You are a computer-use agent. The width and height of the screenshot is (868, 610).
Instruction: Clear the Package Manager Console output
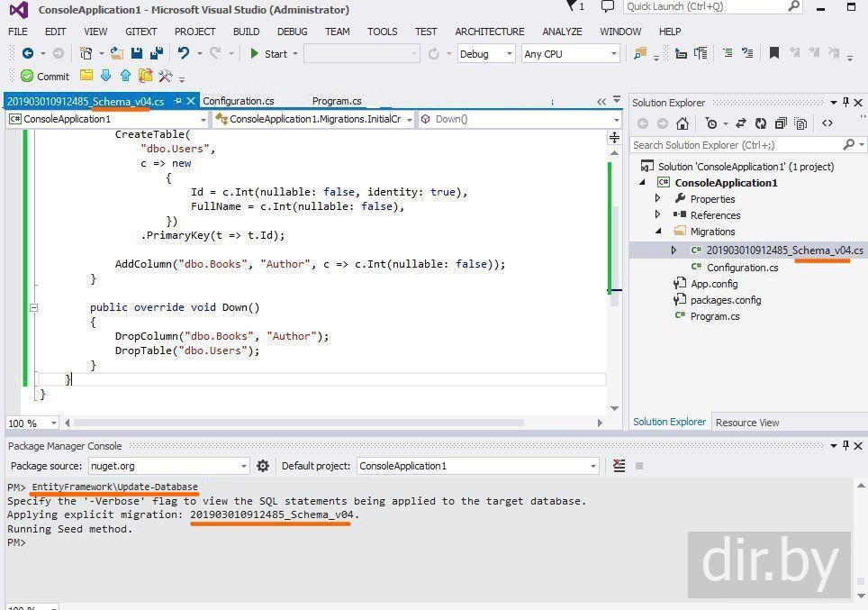(619, 466)
